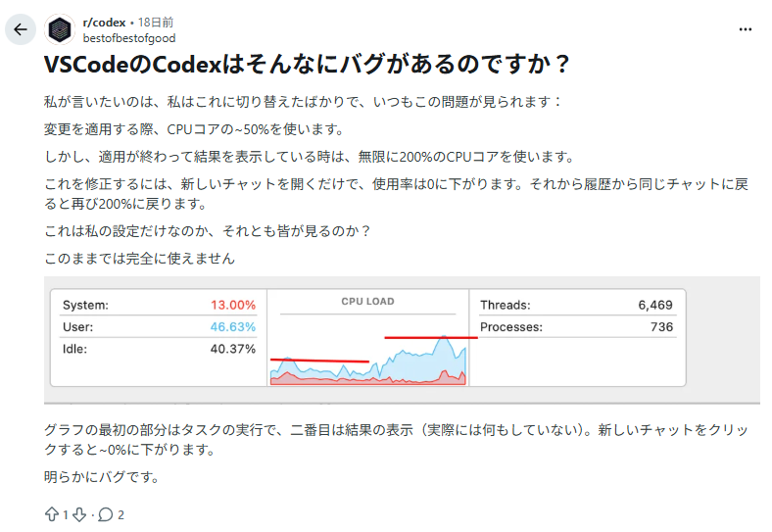Click the "18日前" post timestamp
This screenshot has width=772, height=532.
(x=158, y=22)
